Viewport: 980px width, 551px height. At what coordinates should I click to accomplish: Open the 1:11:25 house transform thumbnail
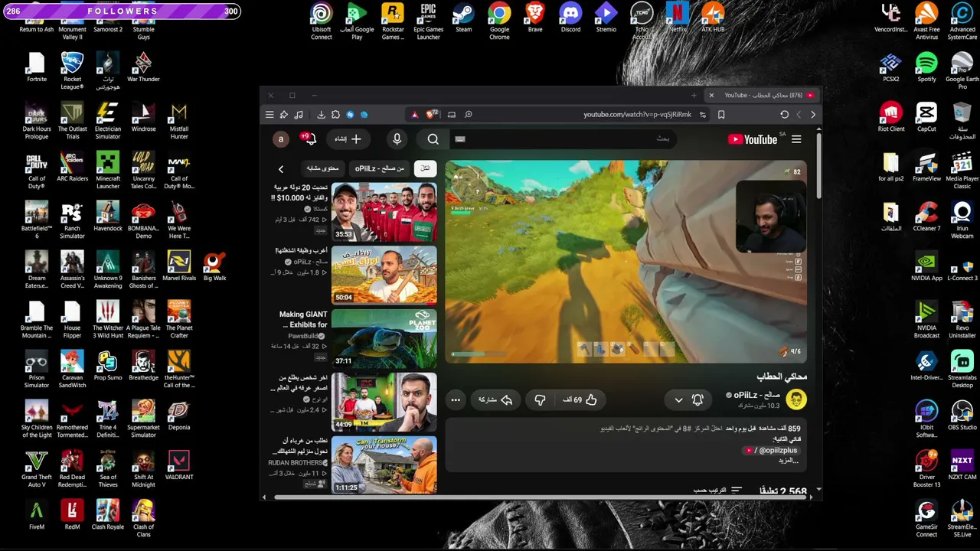[384, 465]
